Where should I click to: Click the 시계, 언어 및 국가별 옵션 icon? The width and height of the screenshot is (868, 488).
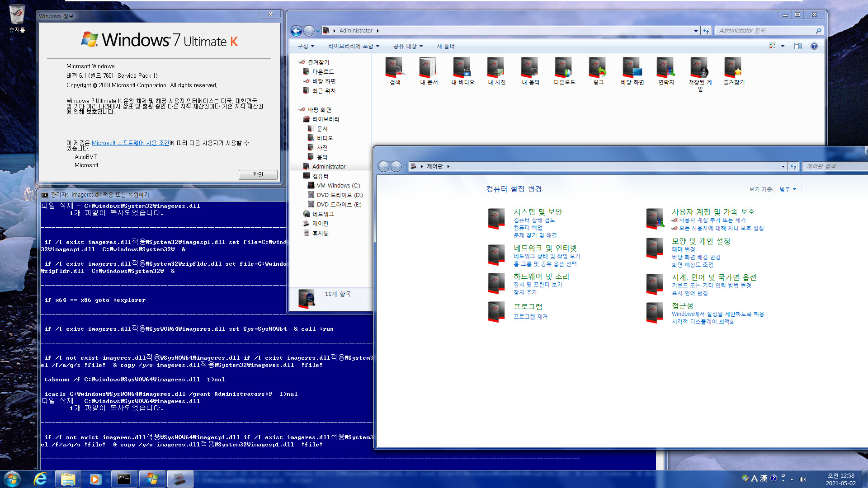(655, 284)
